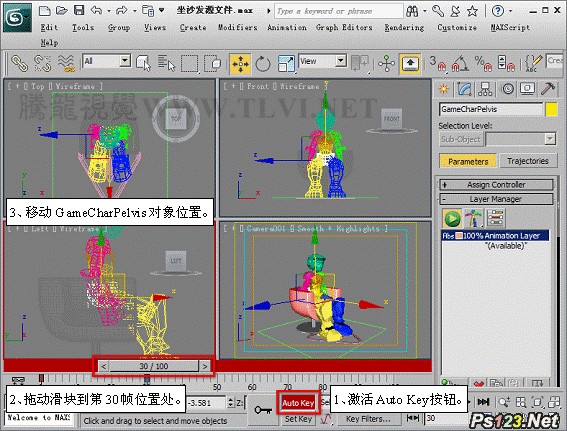567x431 pixels.
Task: Click the Open File folder icon
Action: 62,10
